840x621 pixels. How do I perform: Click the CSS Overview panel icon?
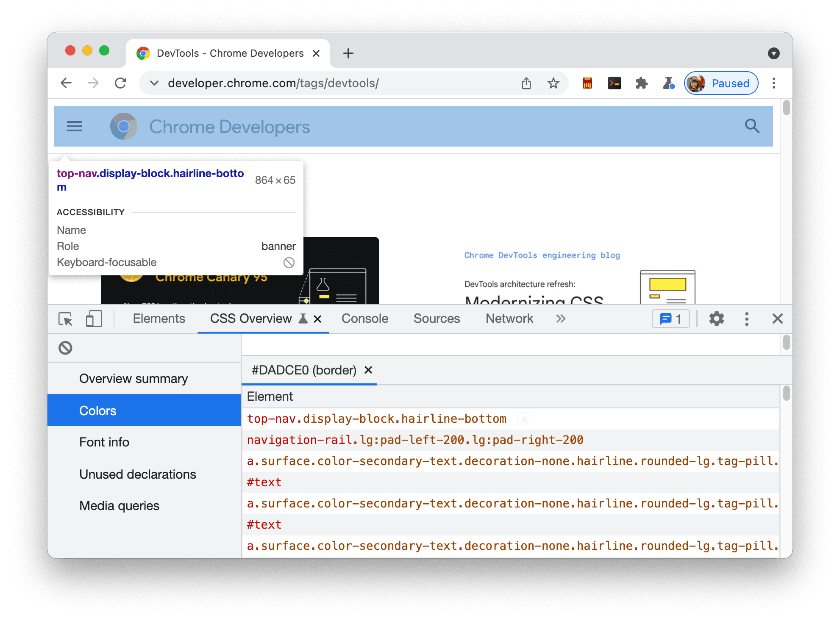(303, 318)
